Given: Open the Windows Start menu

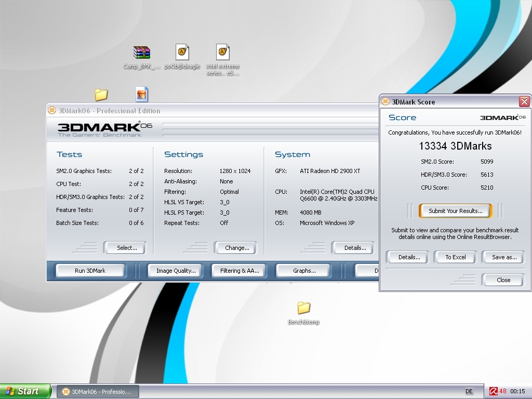Looking at the screenshot, I should point(25,391).
